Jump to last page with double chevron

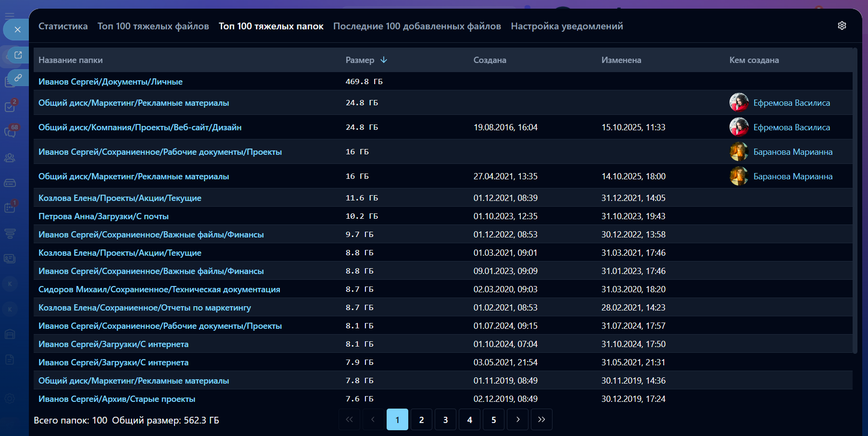tap(541, 420)
